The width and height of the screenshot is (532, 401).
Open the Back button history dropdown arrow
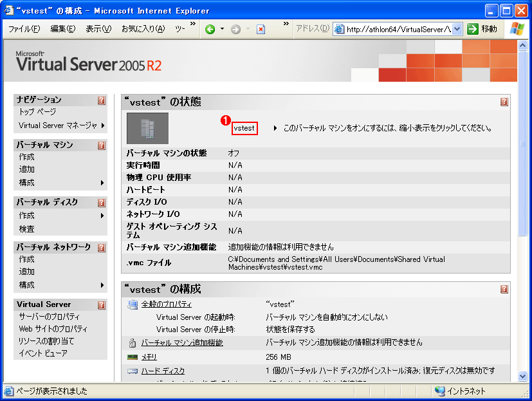coord(222,29)
